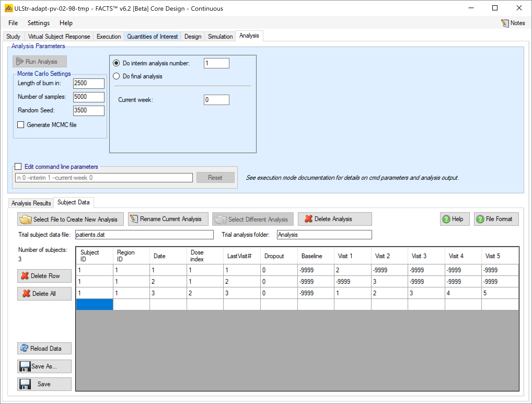Click the red X on Delete Row
Image resolution: width=532 pixels, height=404 pixels.
coord(25,276)
